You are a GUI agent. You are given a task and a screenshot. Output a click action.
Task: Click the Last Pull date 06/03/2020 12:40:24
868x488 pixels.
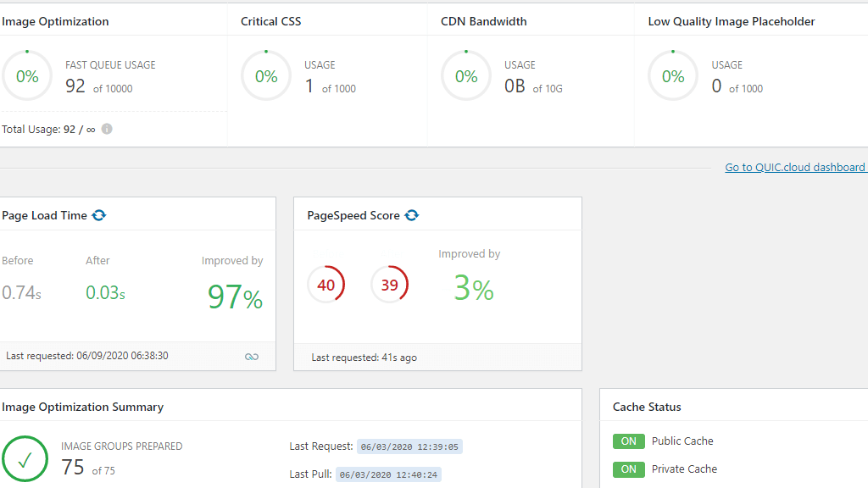coord(388,474)
